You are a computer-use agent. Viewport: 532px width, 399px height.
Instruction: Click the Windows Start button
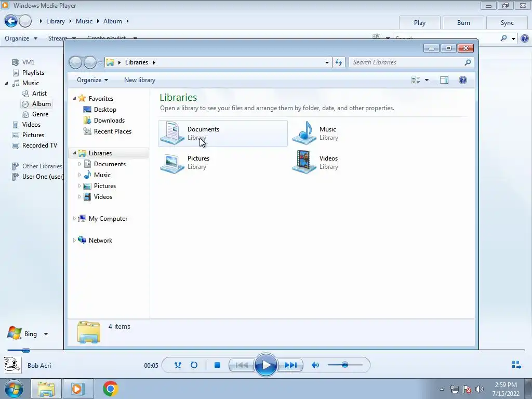pyautogui.click(x=14, y=389)
